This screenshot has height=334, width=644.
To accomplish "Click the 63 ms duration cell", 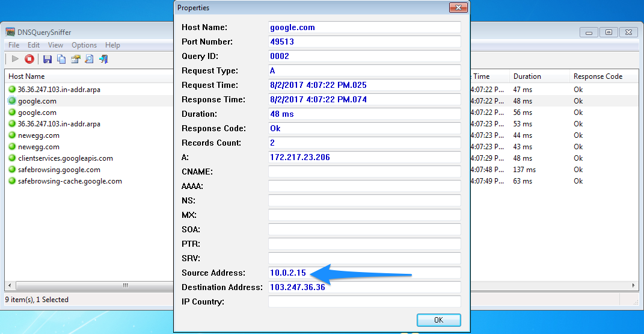I will tap(523, 181).
